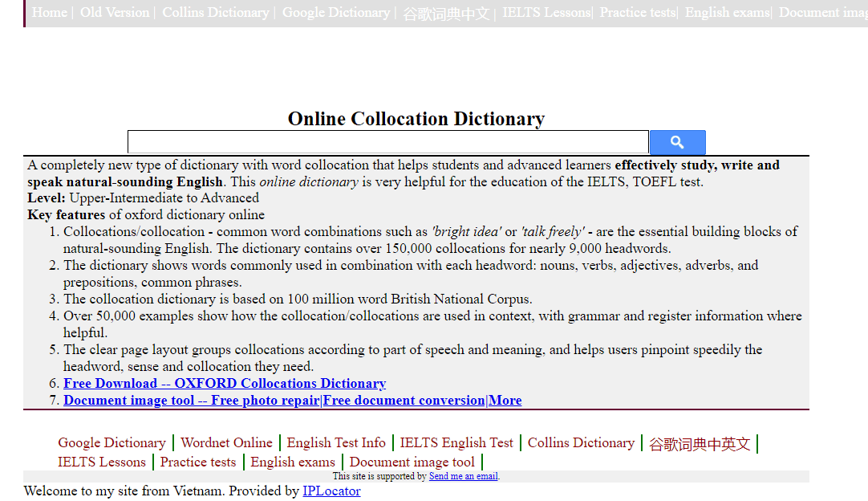Click the blue magnifier search button
This screenshot has width=868, height=501.
point(677,142)
